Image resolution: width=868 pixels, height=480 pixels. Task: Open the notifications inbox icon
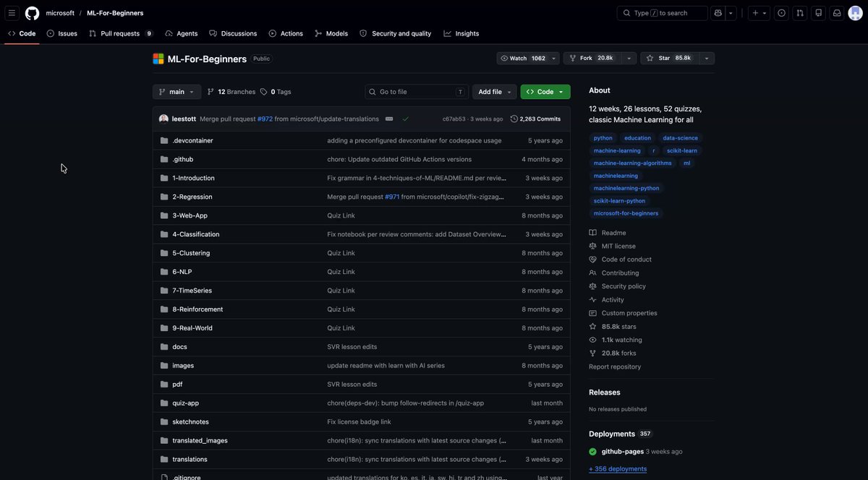point(837,13)
